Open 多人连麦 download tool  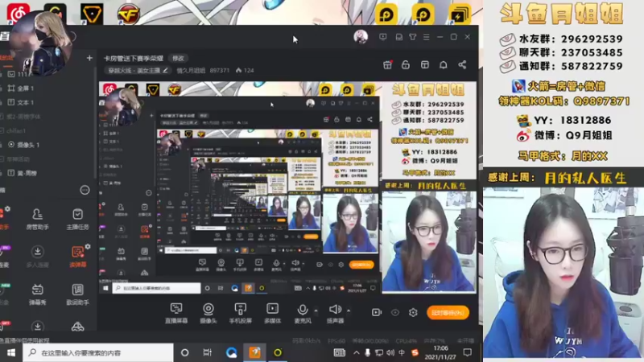click(37, 257)
